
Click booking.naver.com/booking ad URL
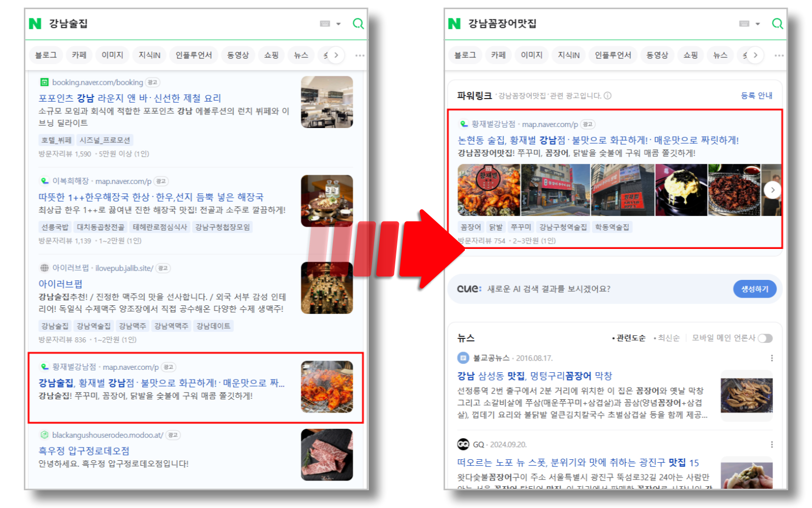point(97,82)
